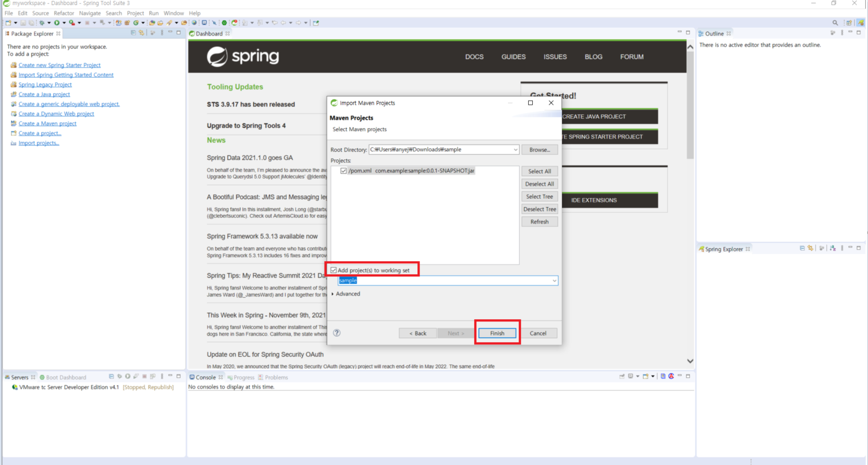Click the green Run toolbar icon
The width and height of the screenshot is (868, 465).
pos(57,23)
